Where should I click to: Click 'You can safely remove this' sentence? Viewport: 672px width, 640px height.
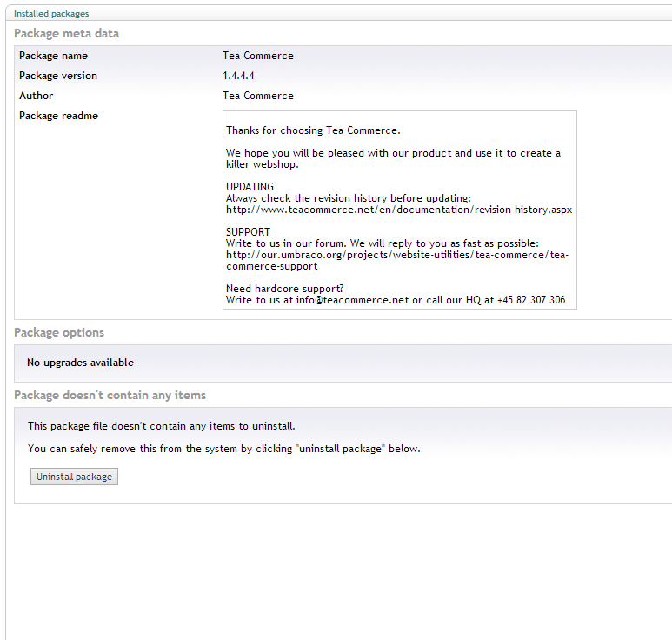[x=223, y=449]
